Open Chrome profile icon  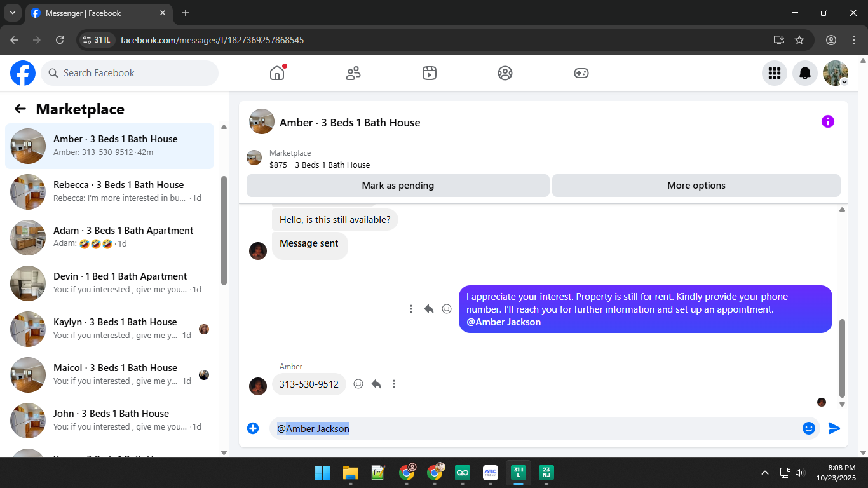click(x=831, y=40)
